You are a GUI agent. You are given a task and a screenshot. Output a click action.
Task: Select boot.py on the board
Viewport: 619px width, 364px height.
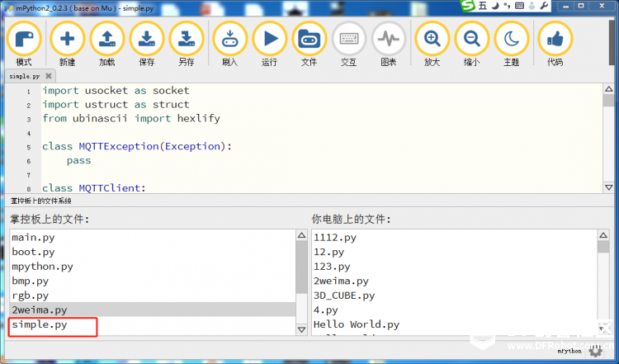coord(153,252)
